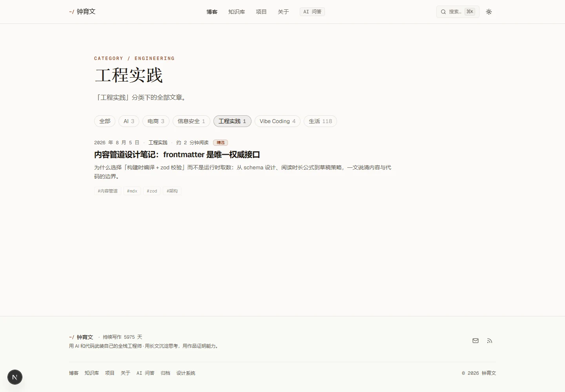Open footer AI 问答 link
565x392 pixels.
tap(146, 373)
